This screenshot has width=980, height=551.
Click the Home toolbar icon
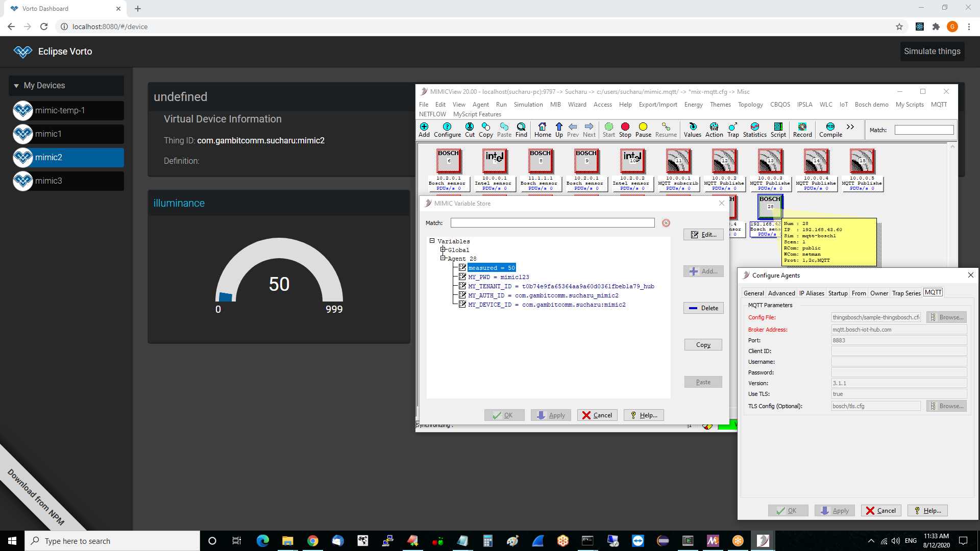(543, 130)
